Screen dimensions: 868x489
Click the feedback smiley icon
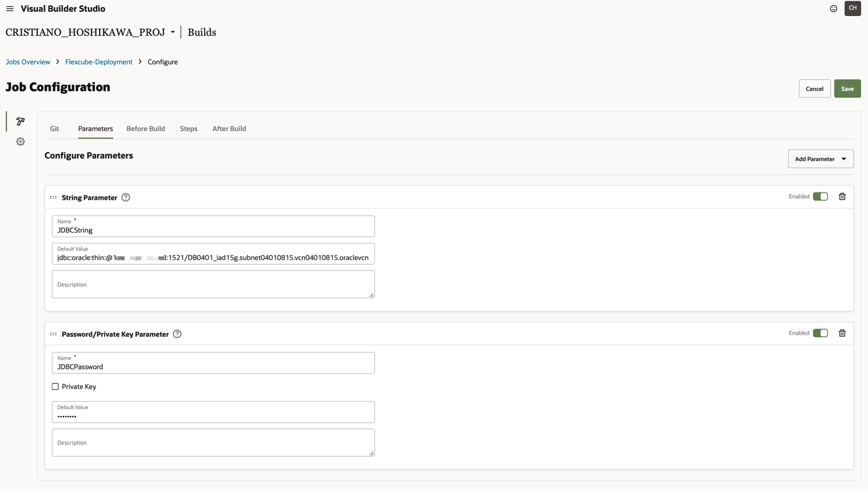(833, 8)
